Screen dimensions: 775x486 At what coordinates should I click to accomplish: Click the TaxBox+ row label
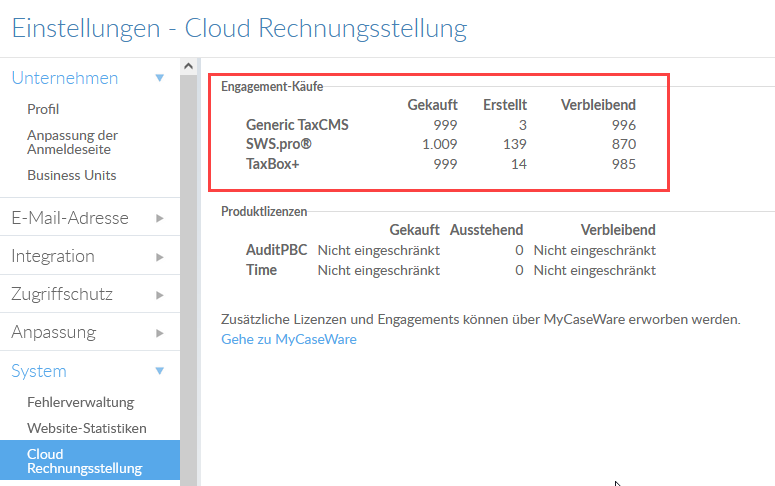[272, 164]
